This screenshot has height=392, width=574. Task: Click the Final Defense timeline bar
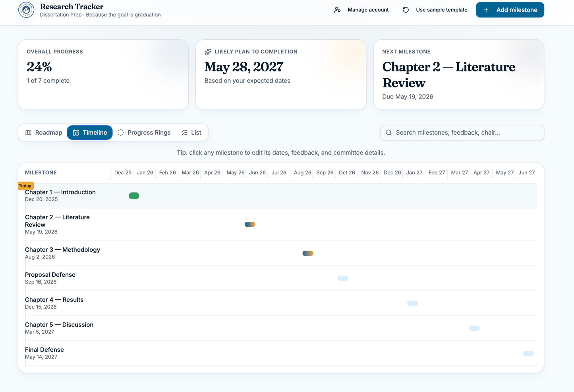(x=529, y=353)
